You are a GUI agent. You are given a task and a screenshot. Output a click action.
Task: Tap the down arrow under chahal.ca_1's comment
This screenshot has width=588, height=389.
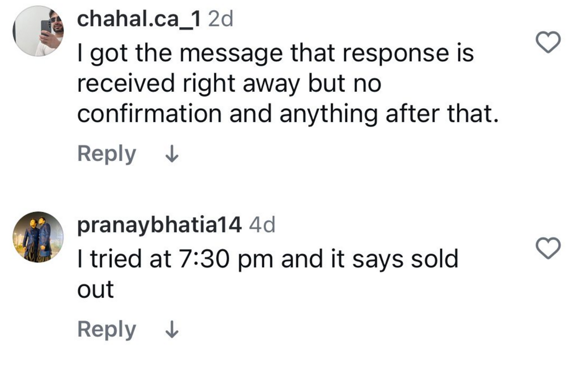[x=171, y=154]
